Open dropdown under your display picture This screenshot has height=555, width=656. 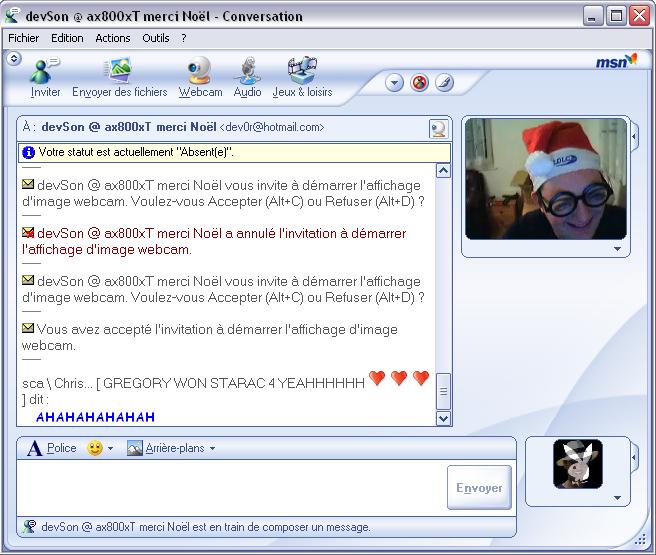coord(617,498)
